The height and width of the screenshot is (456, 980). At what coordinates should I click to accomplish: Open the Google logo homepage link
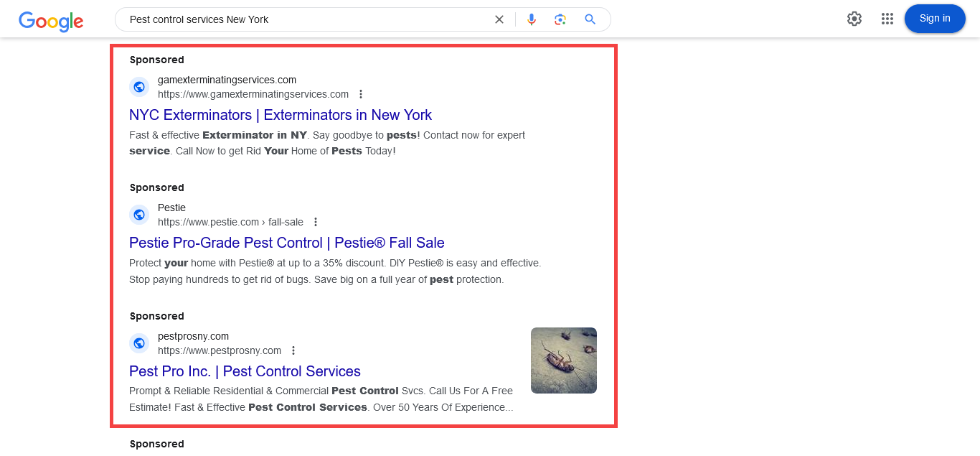[x=51, y=21]
